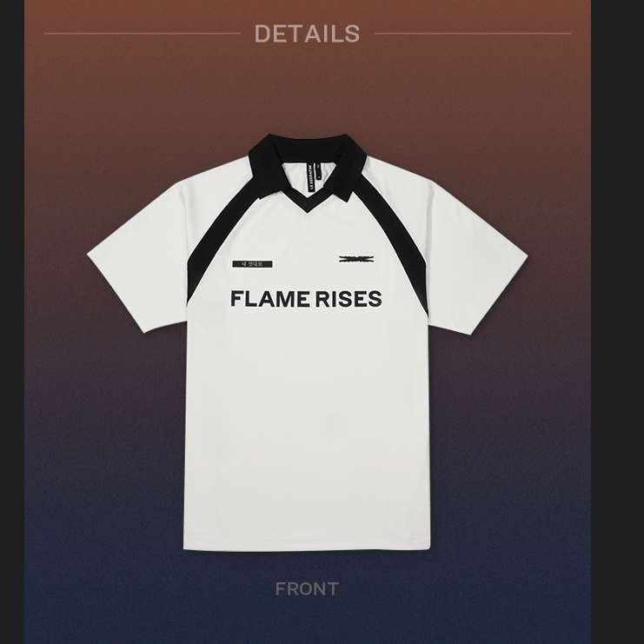
Task: Select the FLAME RISES chest print
Action: [306, 299]
